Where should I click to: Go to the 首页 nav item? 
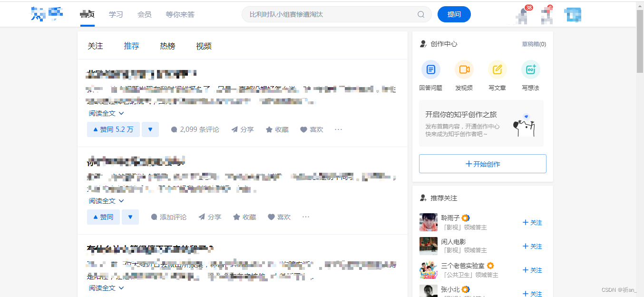[87, 14]
